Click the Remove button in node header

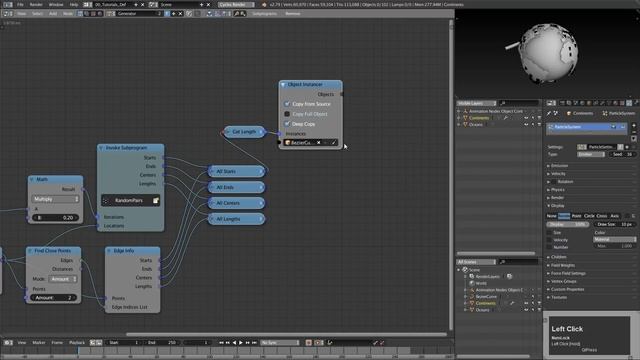[293, 13]
